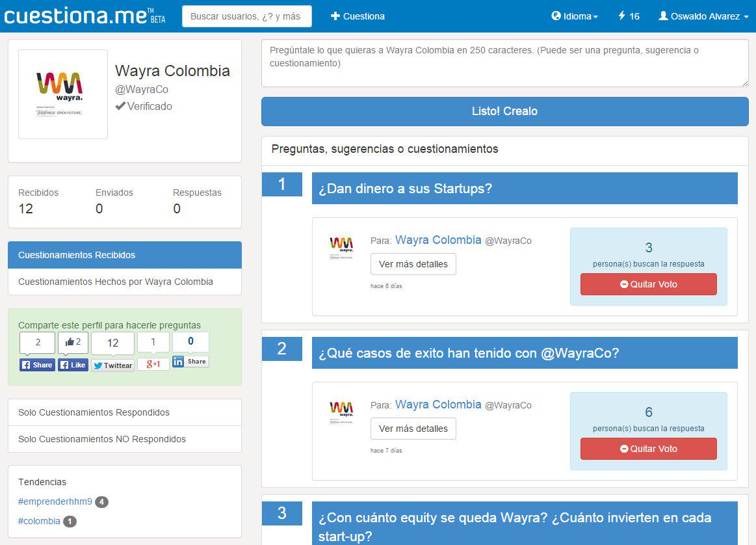Click the LinkedIn share count 0

click(x=190, y=341)
